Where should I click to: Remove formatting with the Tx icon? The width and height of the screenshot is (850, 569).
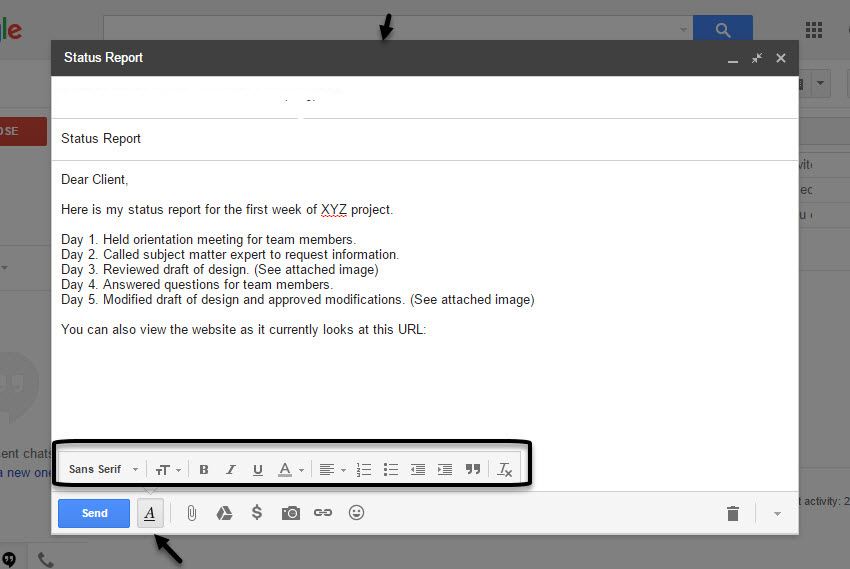click(505, 470)
